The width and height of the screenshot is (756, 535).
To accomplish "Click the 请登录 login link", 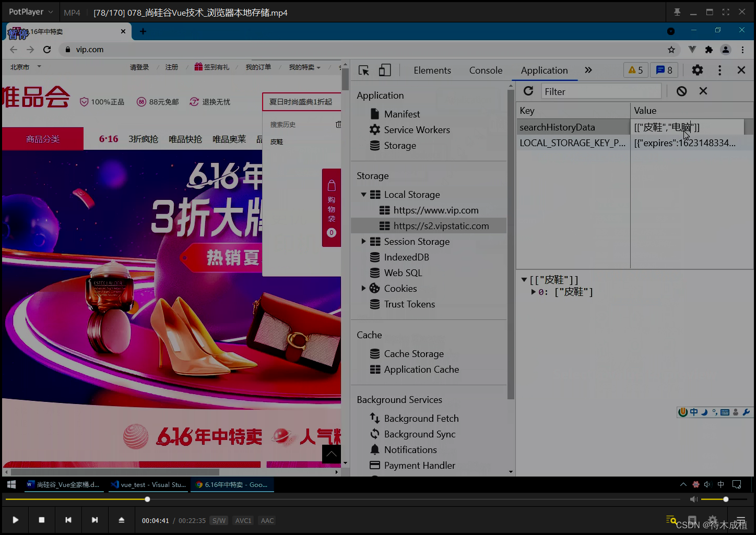I will click(139, 67).
